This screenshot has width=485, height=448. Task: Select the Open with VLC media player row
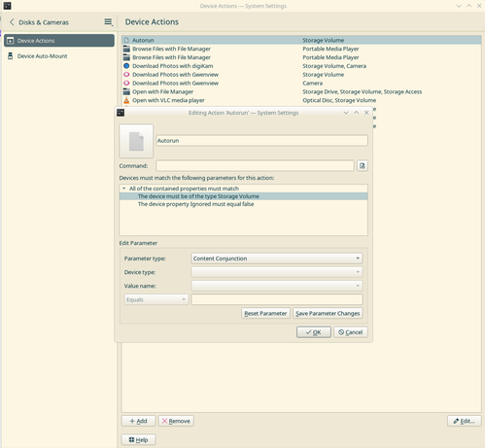click(x=301, y=100)
